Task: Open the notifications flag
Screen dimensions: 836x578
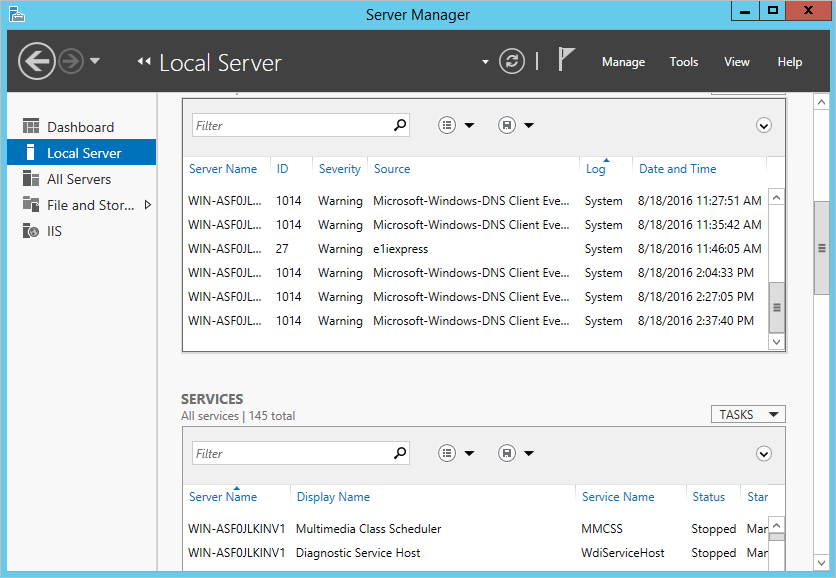Action: tap(566, 60)
